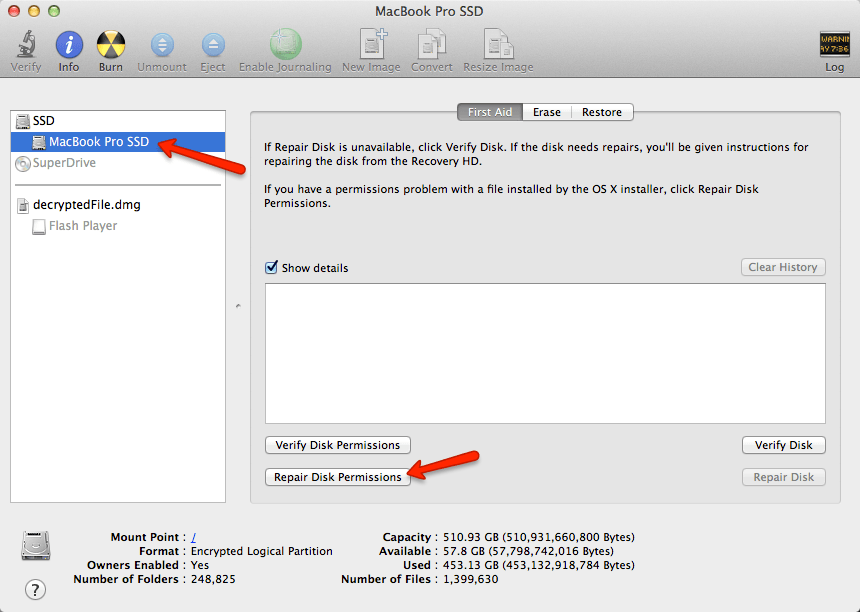Click the Clear History button
The image size is (860, 612).
783,267
